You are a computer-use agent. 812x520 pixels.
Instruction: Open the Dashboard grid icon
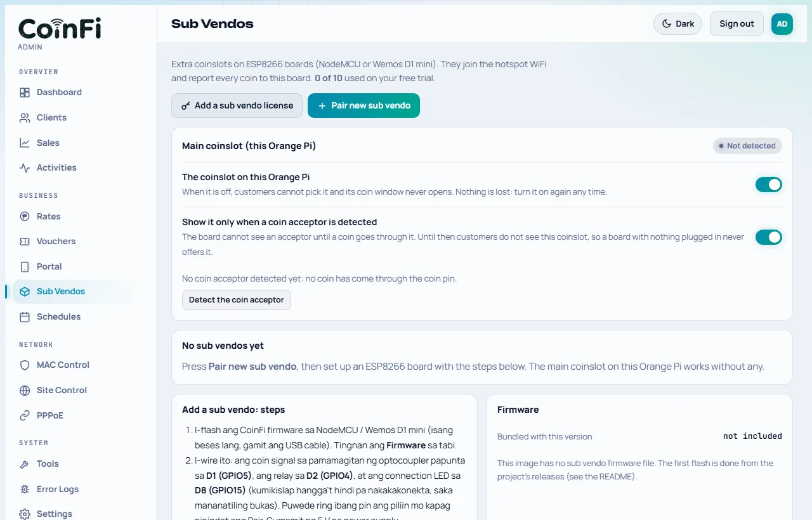25,93
